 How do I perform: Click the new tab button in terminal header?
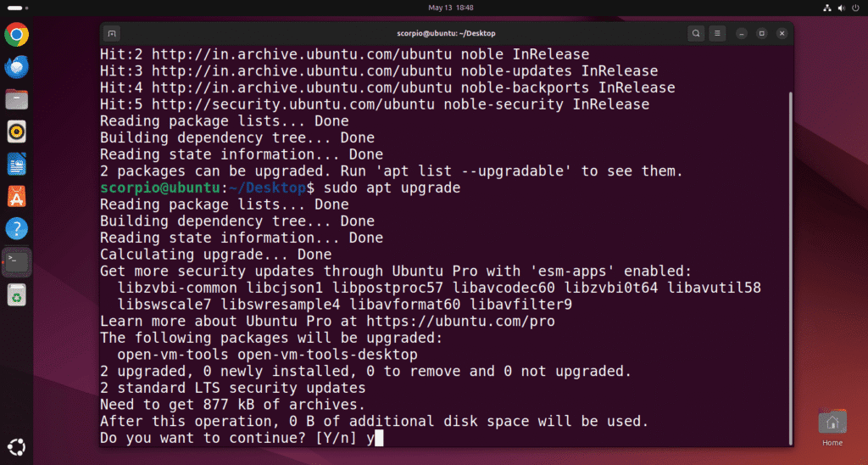[111, 33]
